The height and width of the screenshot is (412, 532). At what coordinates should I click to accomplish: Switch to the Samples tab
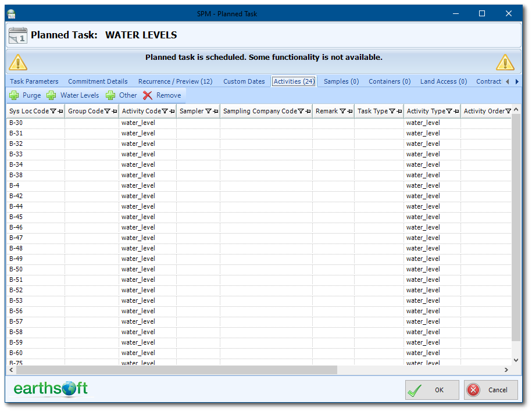pos(341,81)
